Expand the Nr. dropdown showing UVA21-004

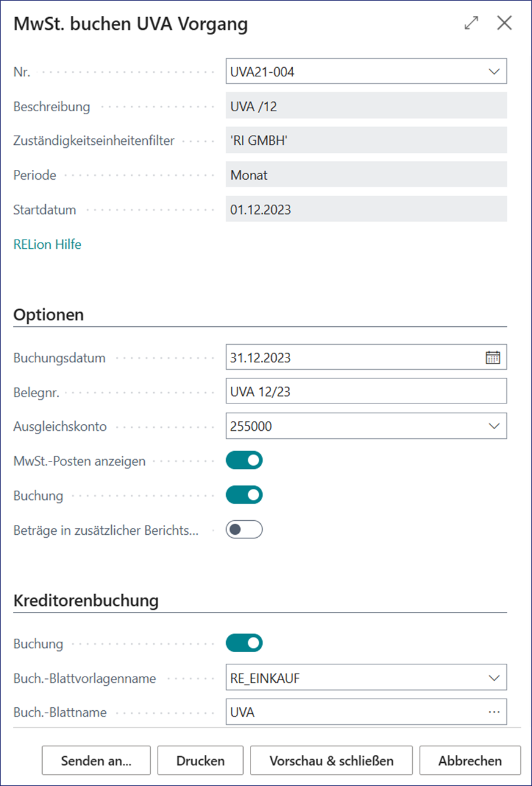[x=494, y=72]
